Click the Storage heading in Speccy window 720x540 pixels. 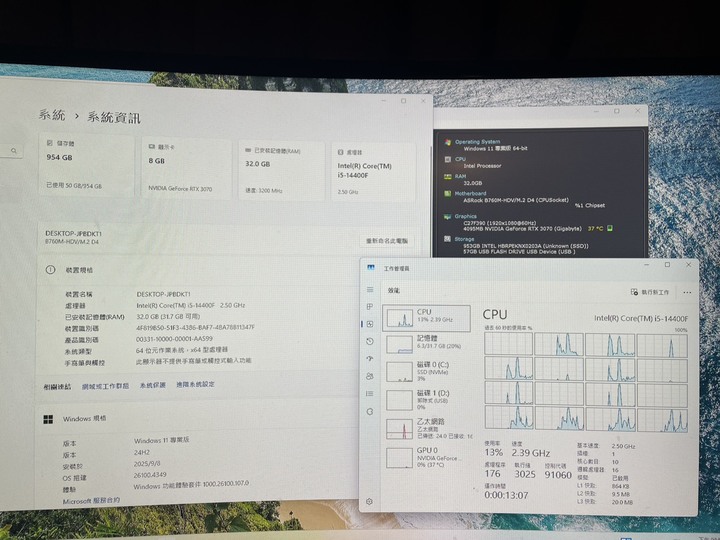(x=464, y=239)
